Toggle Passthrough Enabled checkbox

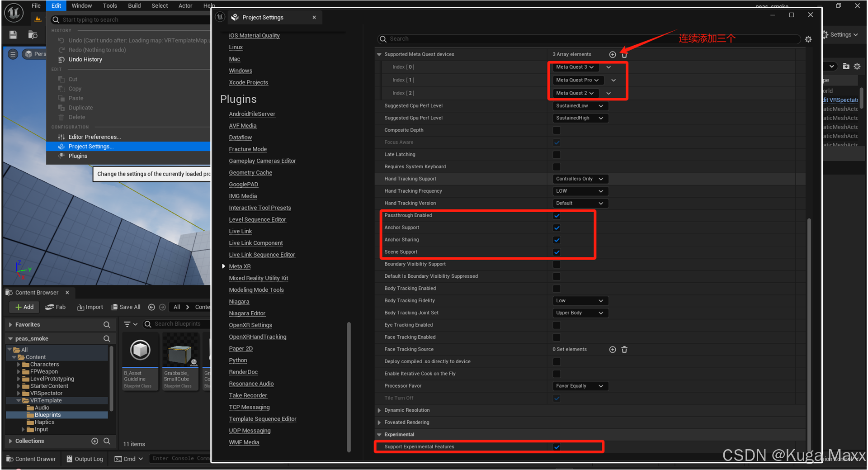(557, 216)
